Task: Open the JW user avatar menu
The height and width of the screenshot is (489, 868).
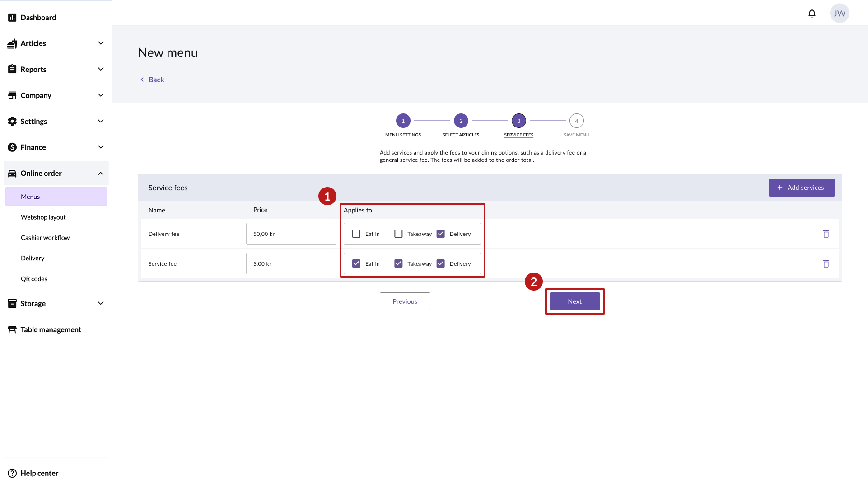Action: [x=839, y=14]
